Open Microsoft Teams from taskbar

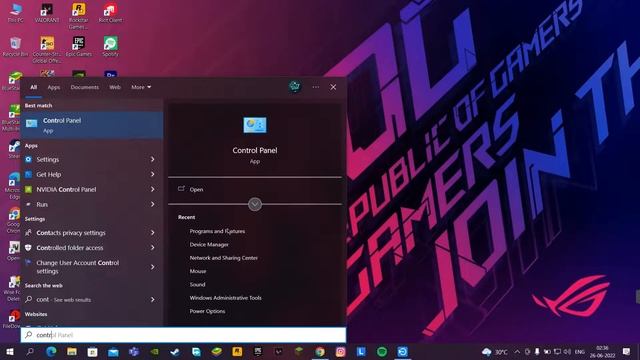point(134,351)
